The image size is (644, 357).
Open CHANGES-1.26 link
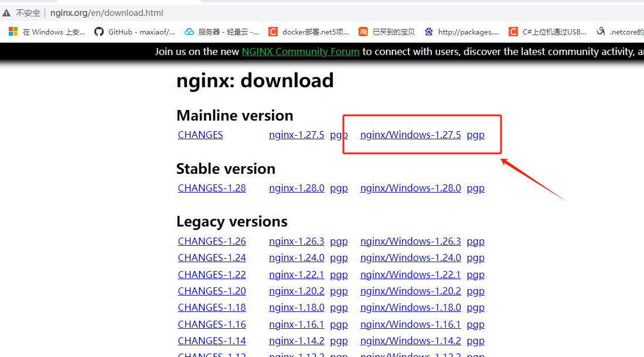[x=212, y=241]
